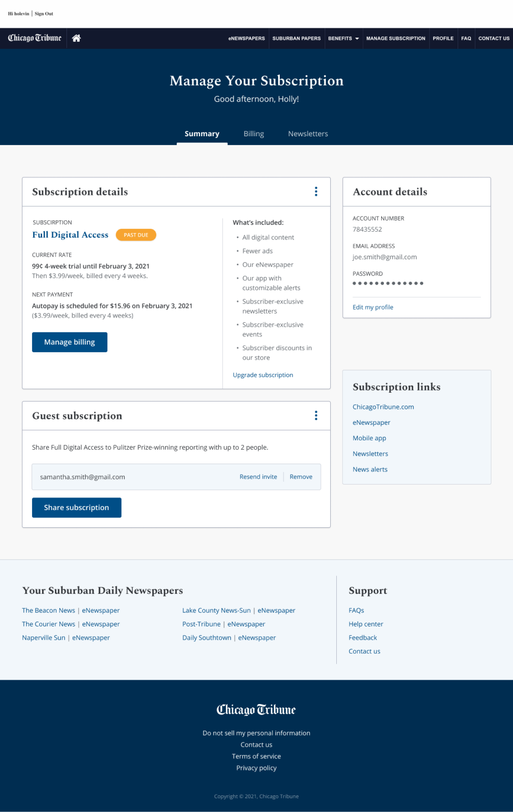Open eNewspaper link beside Post-Tribune
The width and height of the screenshot is (513, 812).
(247, 624)
